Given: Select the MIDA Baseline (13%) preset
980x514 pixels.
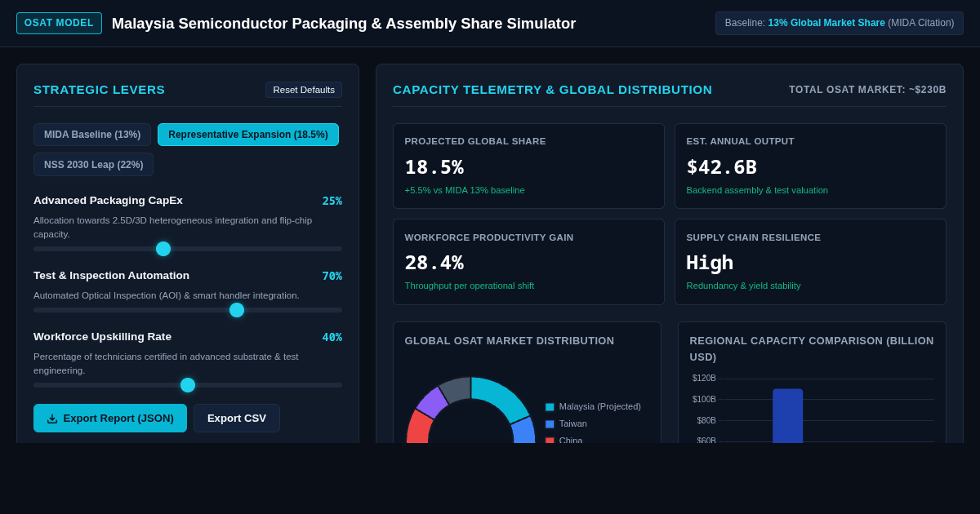Looking at the screenshot, I should [x=92, y=135].
